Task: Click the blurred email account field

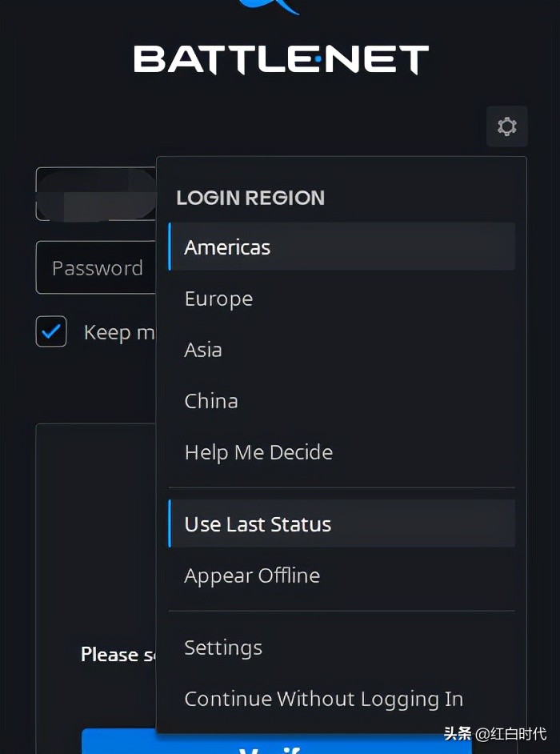Action: click(96, 194)
